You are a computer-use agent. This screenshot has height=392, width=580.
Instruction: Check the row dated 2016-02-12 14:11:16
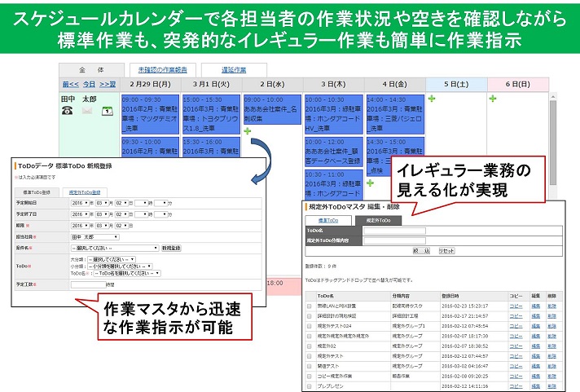click(310, 386)
